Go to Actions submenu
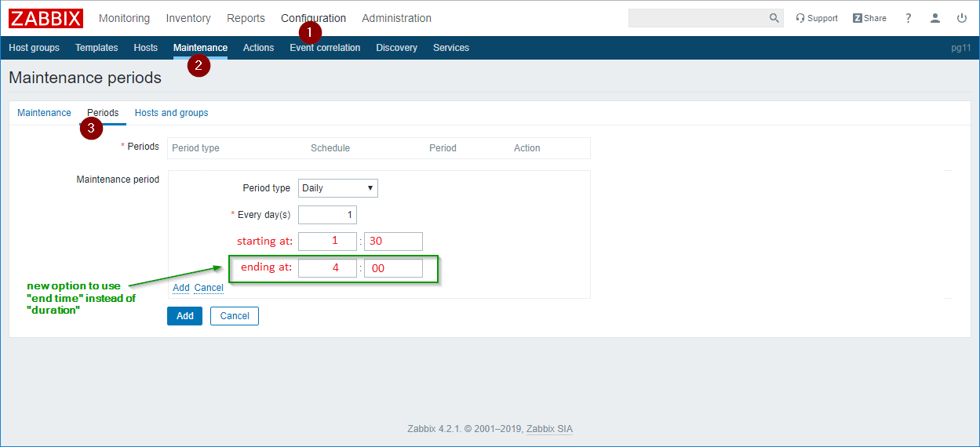The width and height of the screenshot is (980, 447). click(x=258, y=48)
